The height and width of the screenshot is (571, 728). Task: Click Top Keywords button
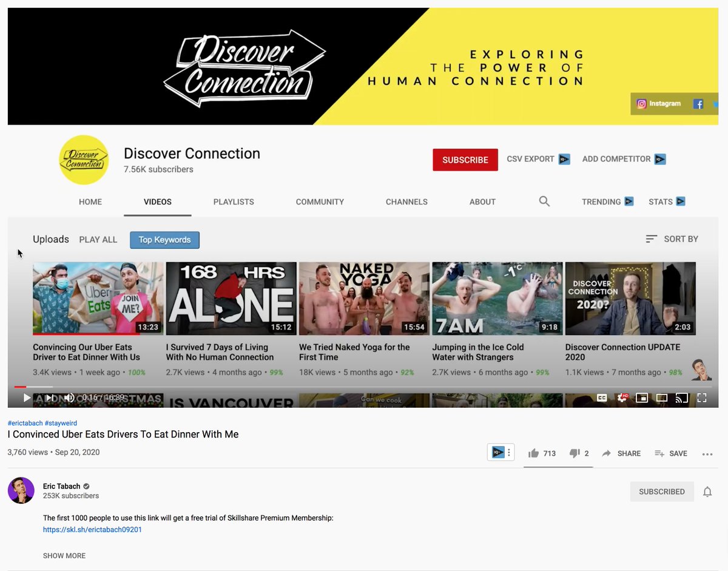coord(164,240)
